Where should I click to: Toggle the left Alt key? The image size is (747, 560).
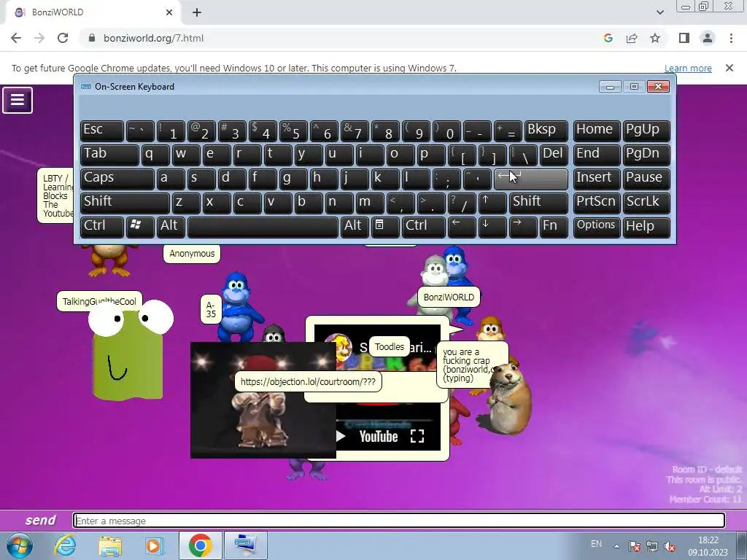(171, 226)
